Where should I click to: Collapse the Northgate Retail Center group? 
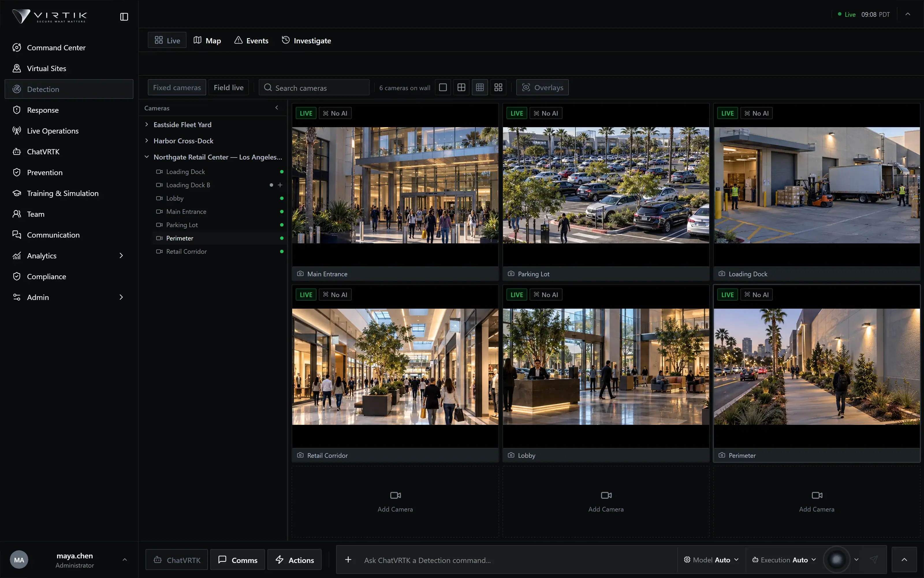(147, 157)
